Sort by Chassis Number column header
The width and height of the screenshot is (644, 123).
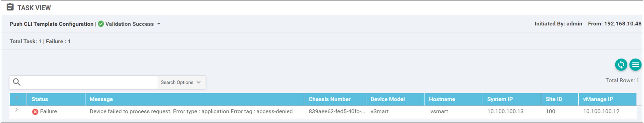(329, 99)
